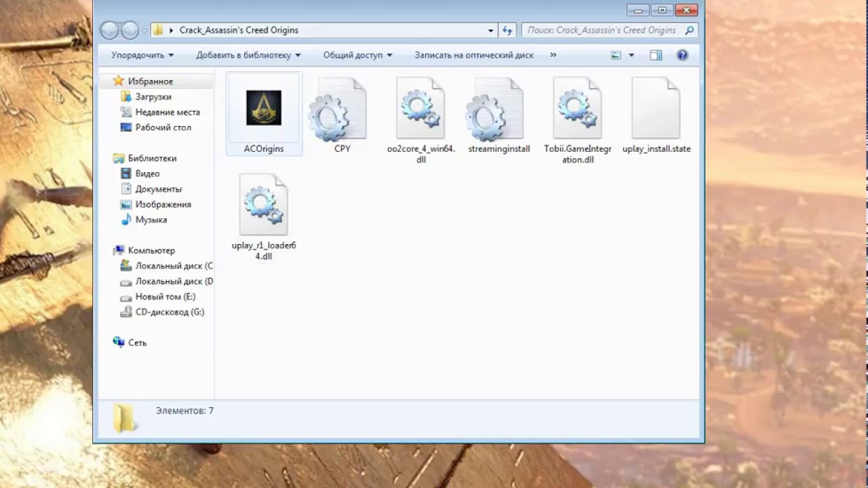The width and height of the screenshot is (868, 488).
Task: Open Сеть in the navigation pane
Action: (x=137, y=343)
